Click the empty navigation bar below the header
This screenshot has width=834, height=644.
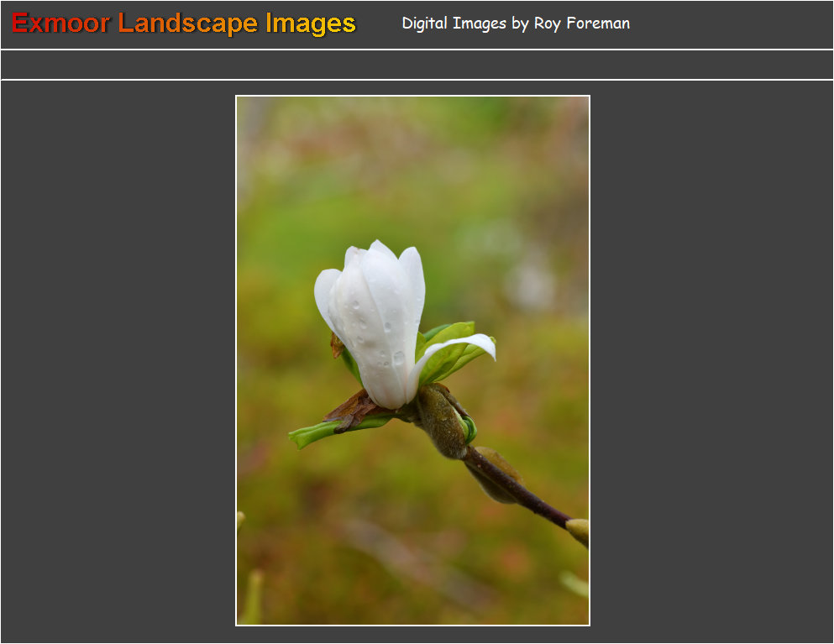[417, 65]
